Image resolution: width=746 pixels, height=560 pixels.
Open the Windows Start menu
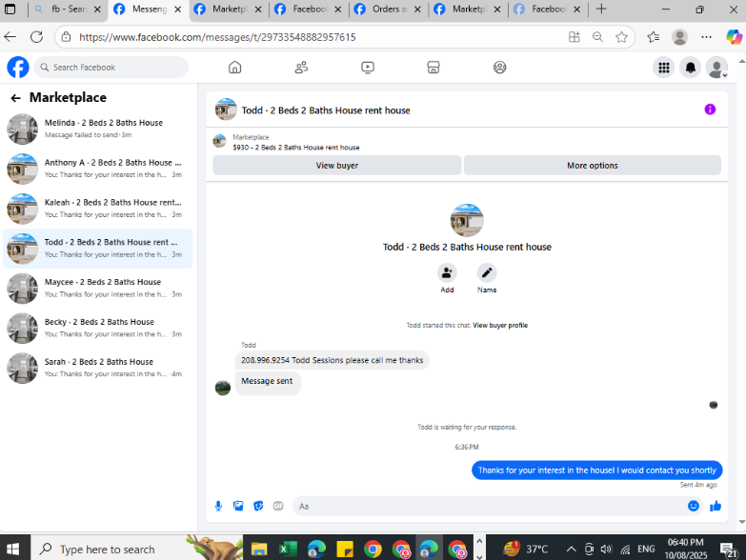point(13,550)
